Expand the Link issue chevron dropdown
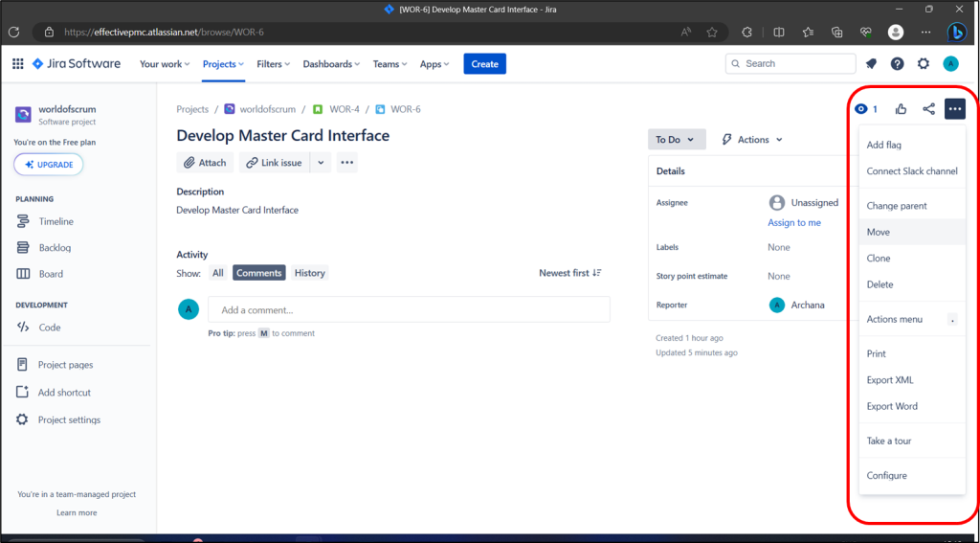 click(x=321, y=163)
